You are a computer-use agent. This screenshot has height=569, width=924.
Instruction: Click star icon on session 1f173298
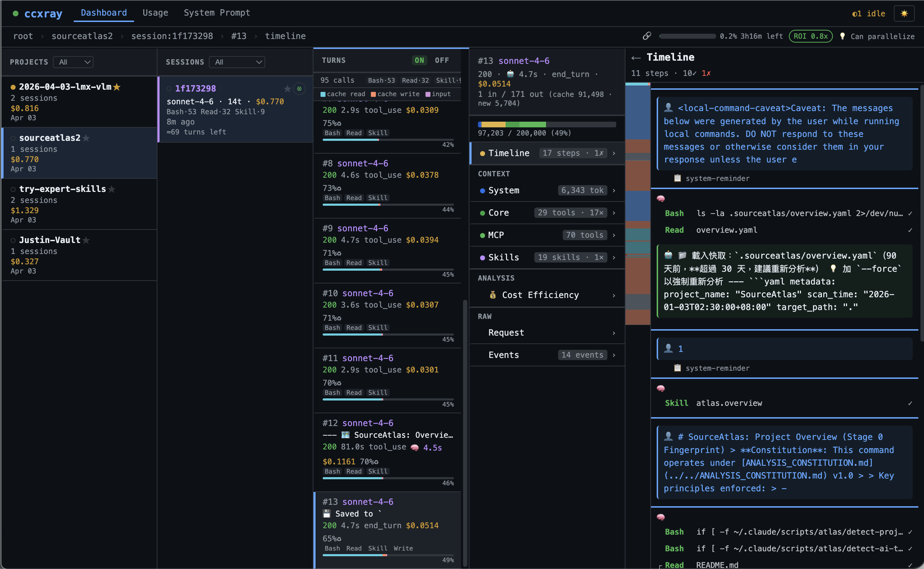coord(287,89)
